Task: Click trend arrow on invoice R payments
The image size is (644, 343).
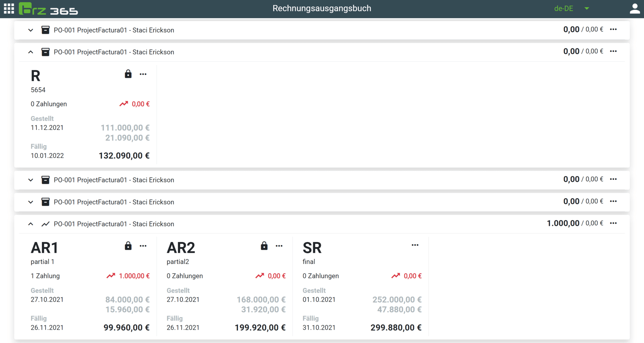Action: (124, 104)
